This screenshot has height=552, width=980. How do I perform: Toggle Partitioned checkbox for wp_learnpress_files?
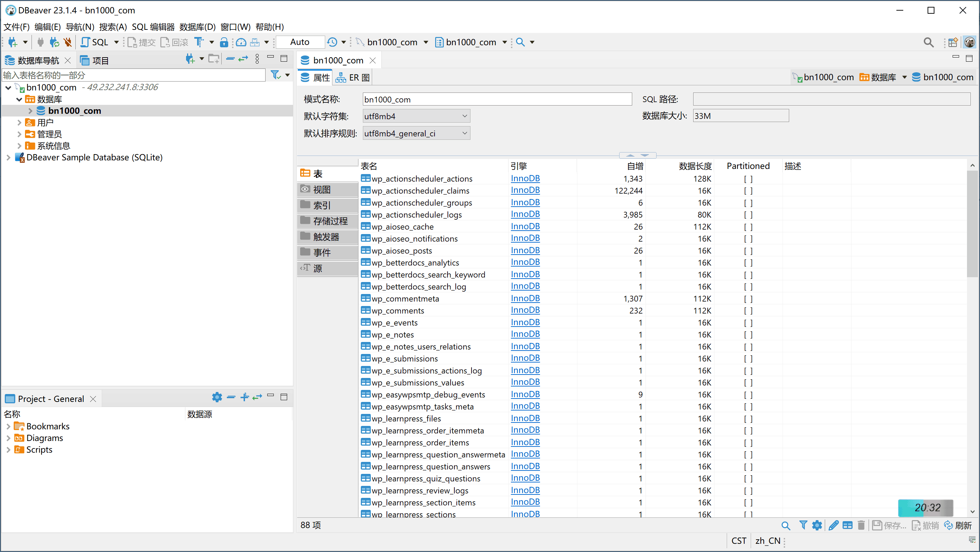pyautogui.click(x=748, y=419)
